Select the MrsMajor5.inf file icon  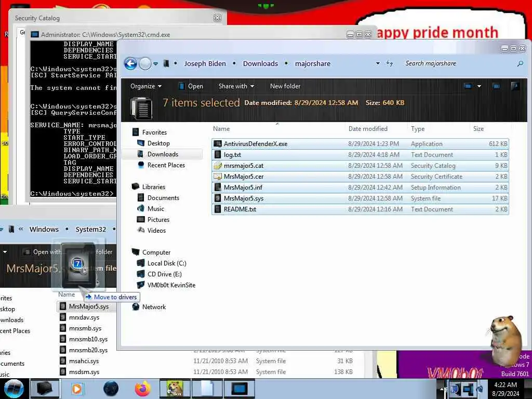tap(218, 187)
